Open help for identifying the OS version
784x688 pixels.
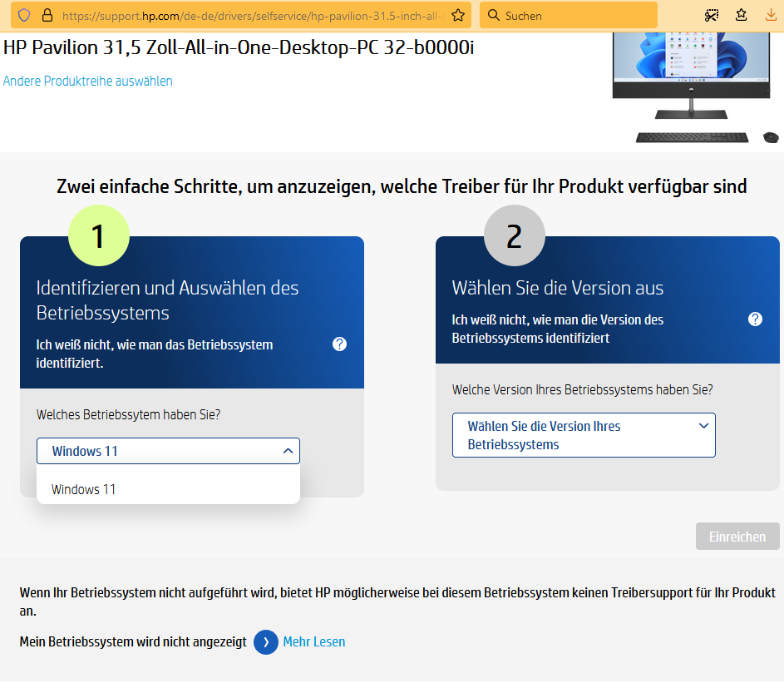click(755, 319)
